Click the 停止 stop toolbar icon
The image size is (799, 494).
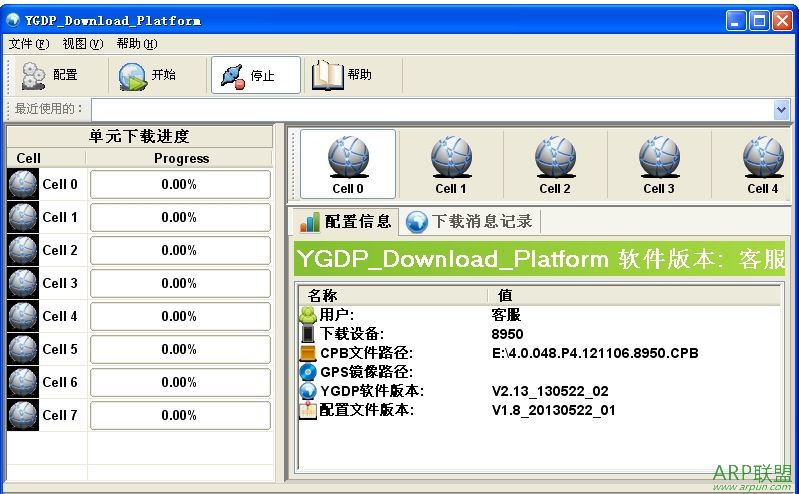tap(234, 75)
